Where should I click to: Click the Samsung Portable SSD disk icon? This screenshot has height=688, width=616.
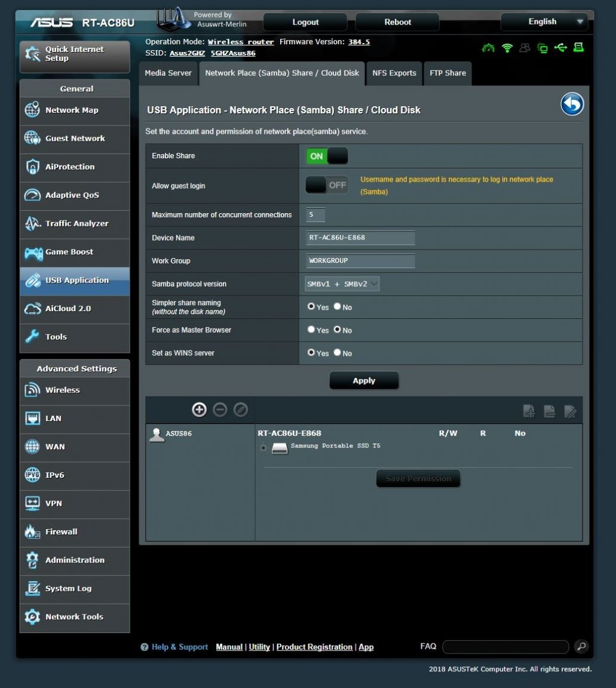coord(280,448)
